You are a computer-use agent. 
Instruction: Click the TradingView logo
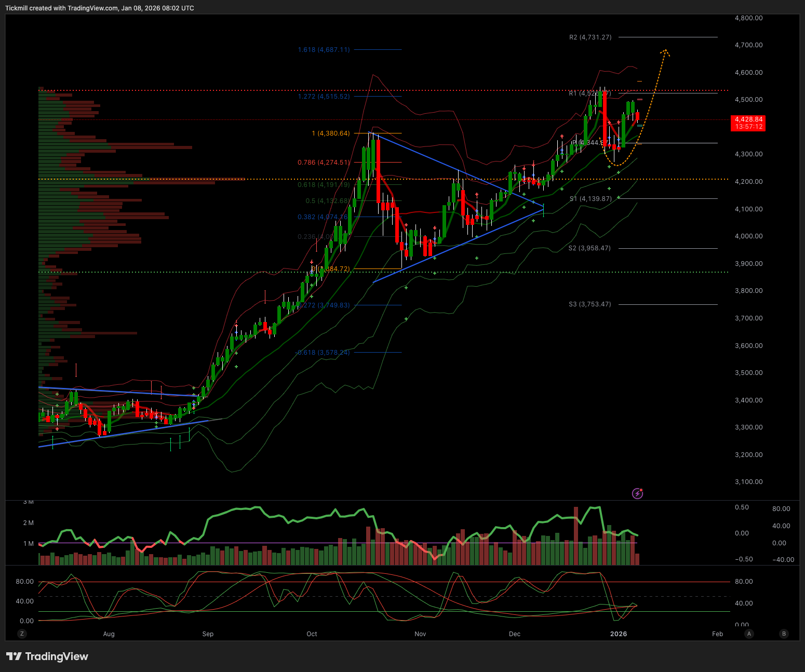[x=47, y=656]
